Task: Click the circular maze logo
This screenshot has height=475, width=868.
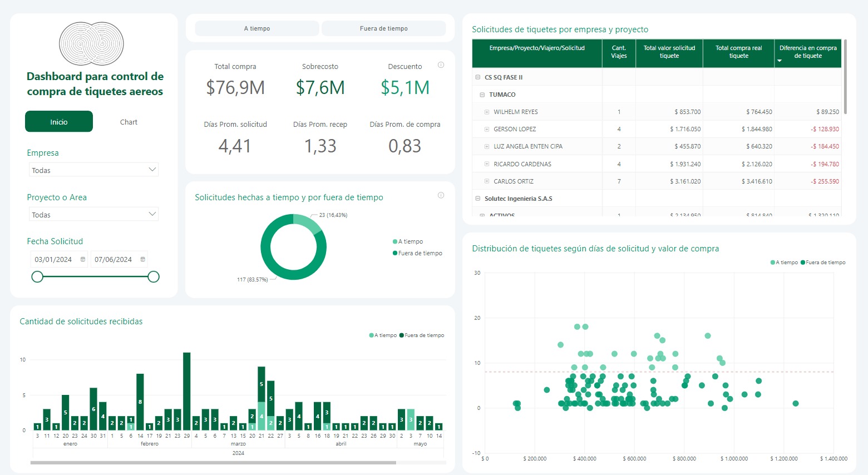Action: click(x=91, y=43)
